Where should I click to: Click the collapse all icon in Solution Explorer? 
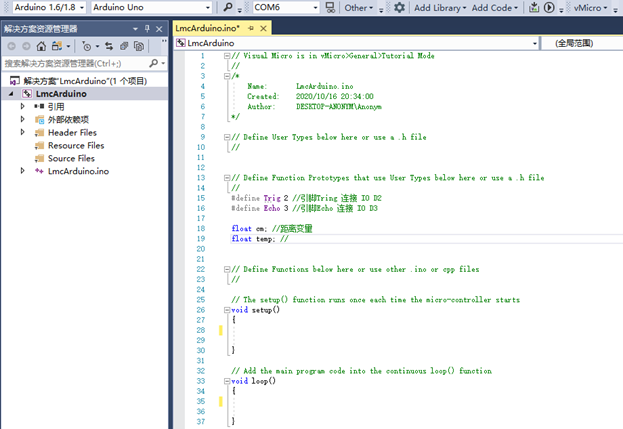point(124,46)
